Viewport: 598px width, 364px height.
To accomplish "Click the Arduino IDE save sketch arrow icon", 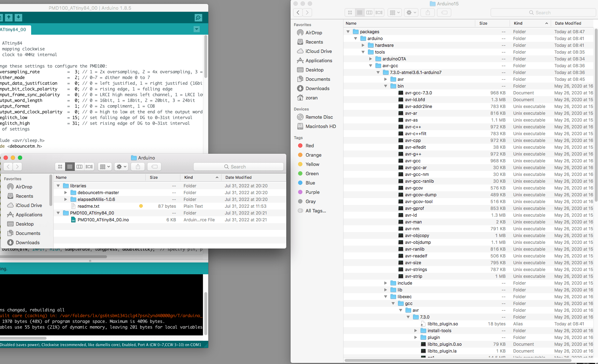I will [x=19, y=17].
